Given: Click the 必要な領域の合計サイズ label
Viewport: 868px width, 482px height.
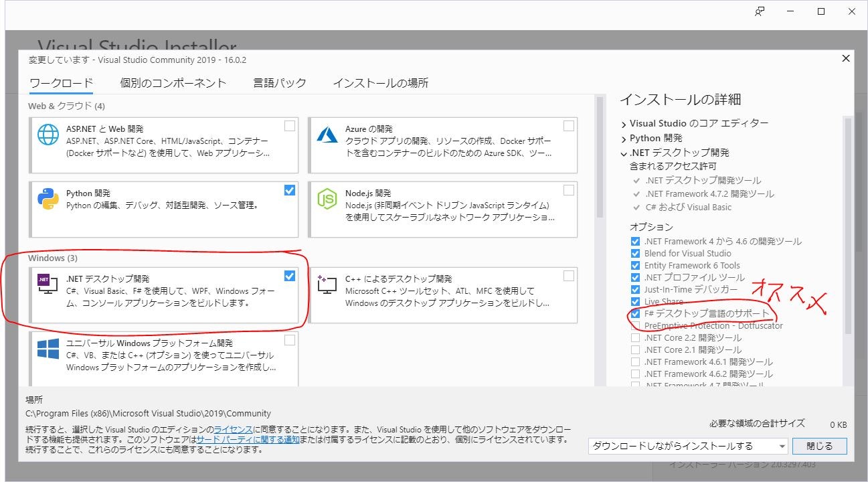Looking at the screenshot, I should 758,424.
